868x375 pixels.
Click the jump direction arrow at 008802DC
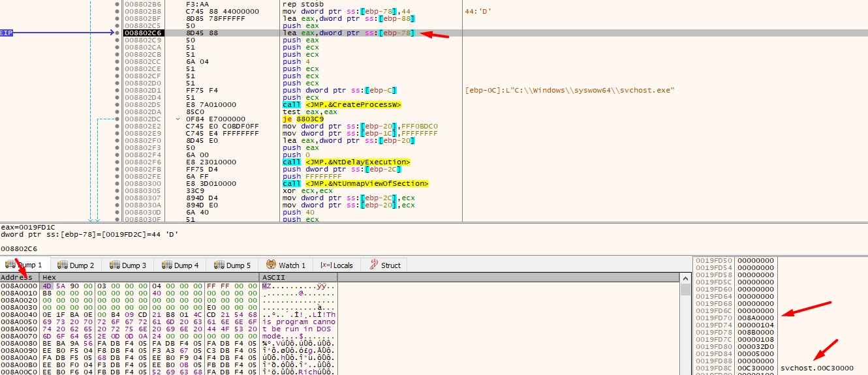pos(178,119)
